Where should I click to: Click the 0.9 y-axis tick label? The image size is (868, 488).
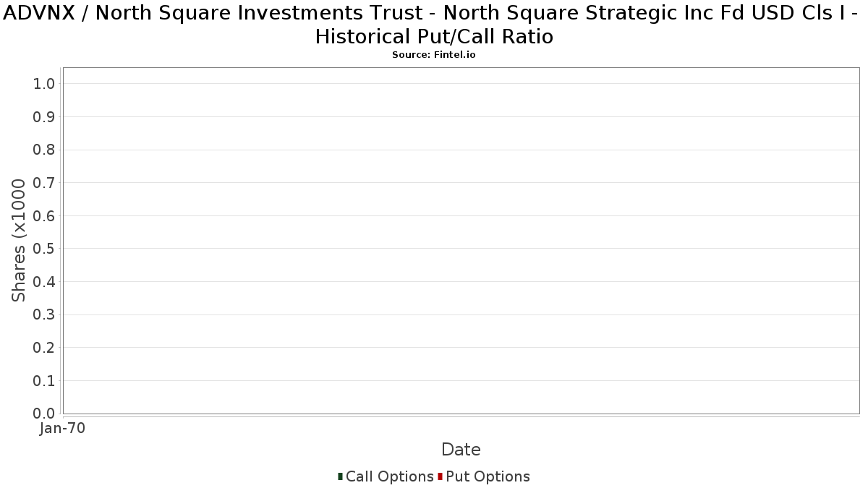pos(44,117)
